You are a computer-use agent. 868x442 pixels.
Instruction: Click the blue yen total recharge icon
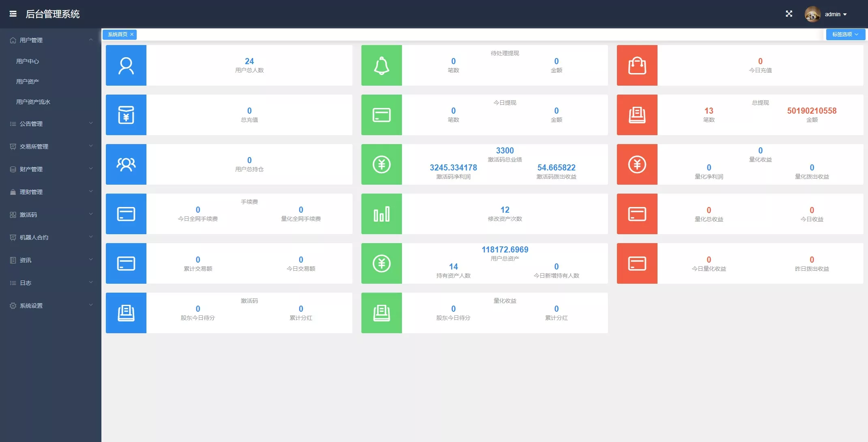[126, 115]
